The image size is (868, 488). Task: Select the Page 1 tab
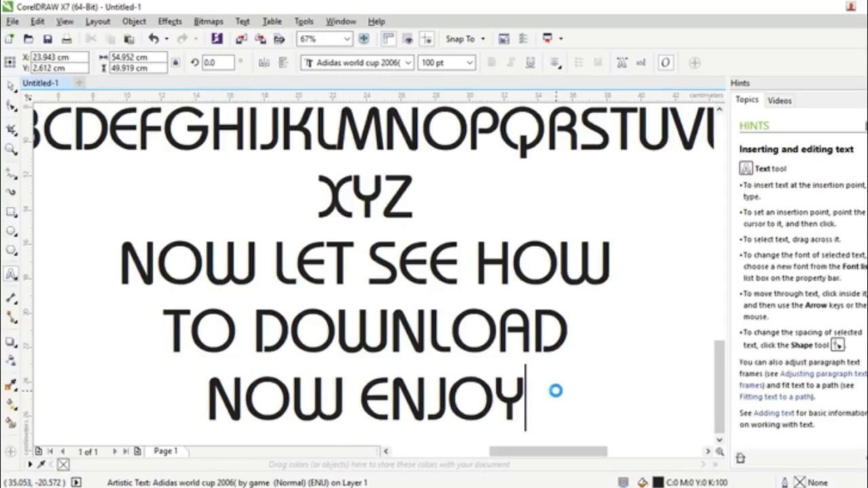tap(166, 451)
